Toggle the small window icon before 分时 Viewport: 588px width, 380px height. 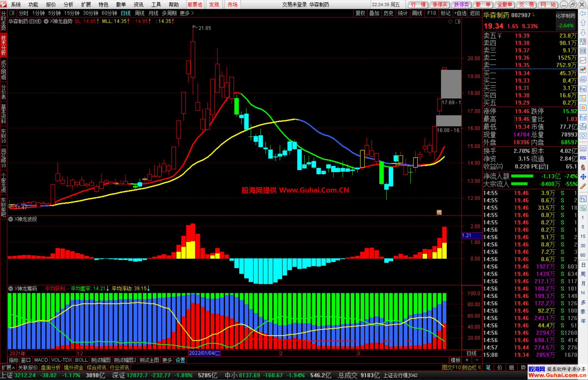[12, 13]
